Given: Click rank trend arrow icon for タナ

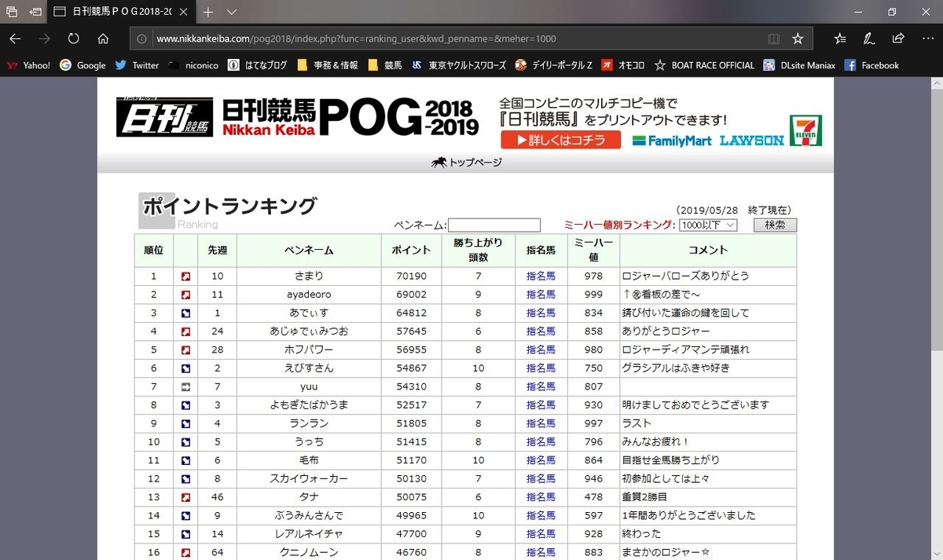Looking at the screenshot, I should click(x=186, y=497).
